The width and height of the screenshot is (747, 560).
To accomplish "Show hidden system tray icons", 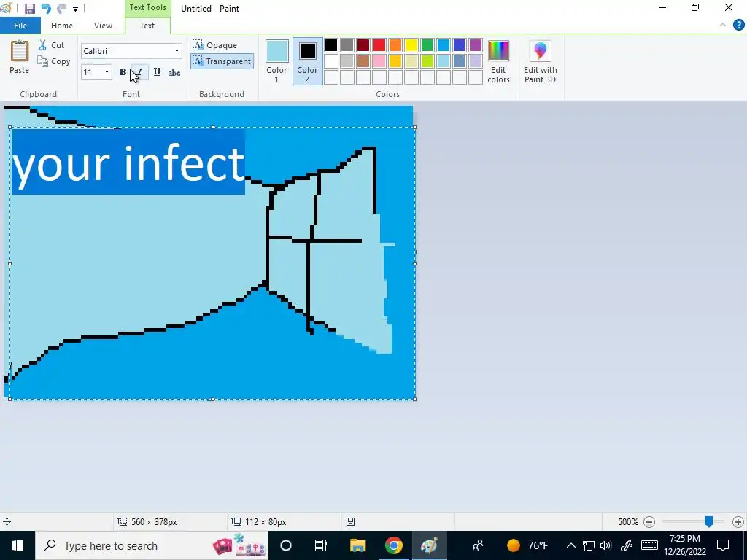I will [x=570, y=545].
